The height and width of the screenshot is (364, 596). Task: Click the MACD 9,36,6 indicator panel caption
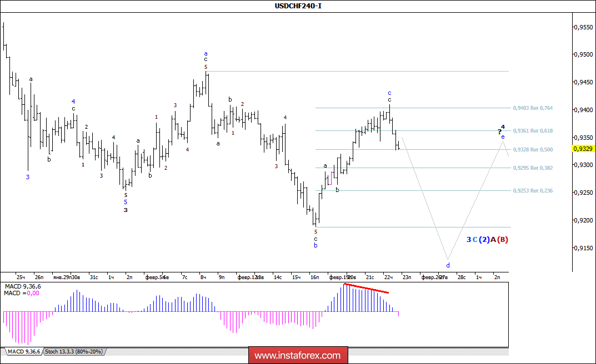(x=23, y=286)
